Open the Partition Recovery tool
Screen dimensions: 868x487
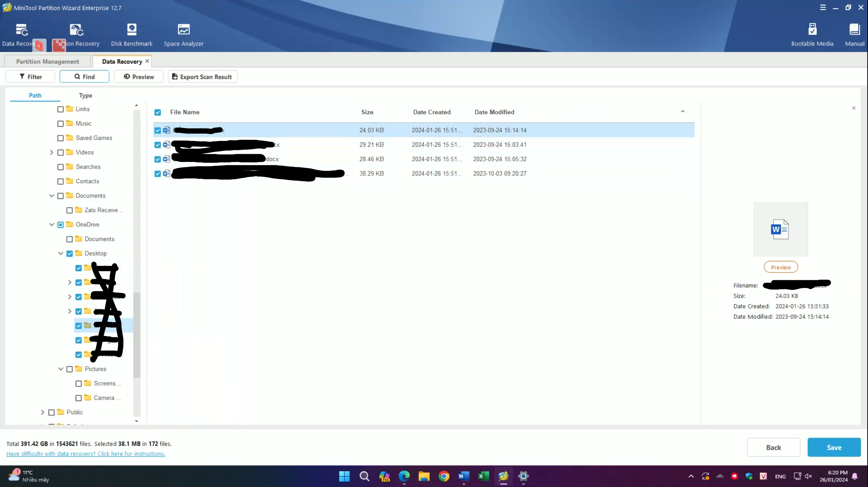(x=76, y=34)
